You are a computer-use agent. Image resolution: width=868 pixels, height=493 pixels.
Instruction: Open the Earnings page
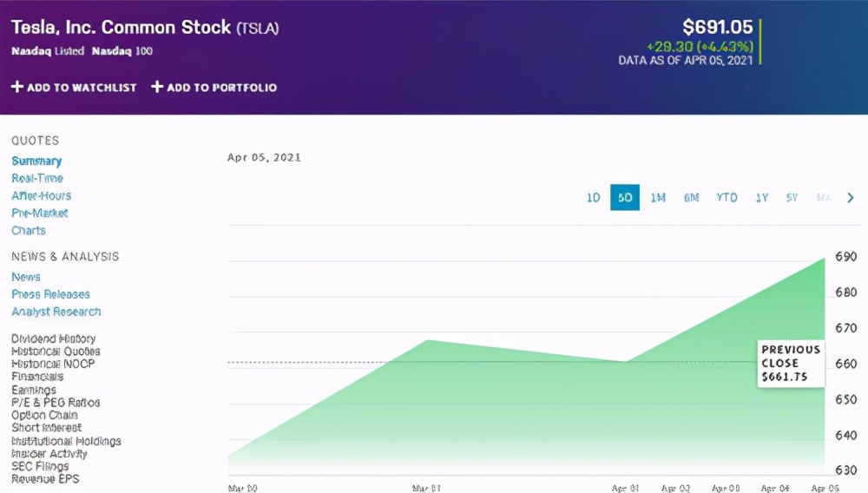click(33, 390)
